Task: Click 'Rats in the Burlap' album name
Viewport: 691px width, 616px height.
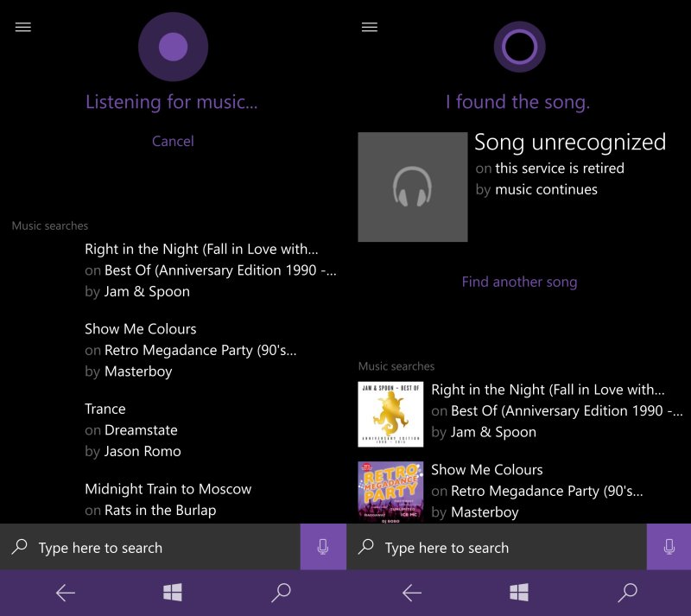Action: tap(161, 511)
